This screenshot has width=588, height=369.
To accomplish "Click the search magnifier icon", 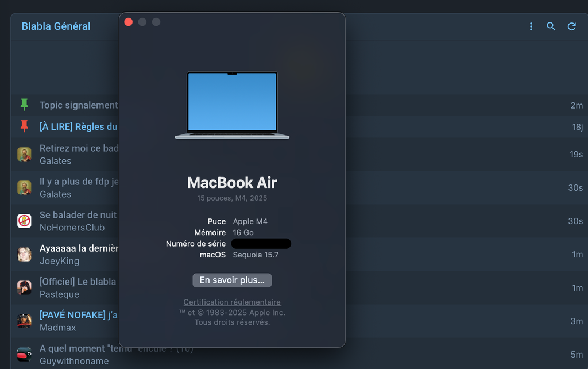I will (551, 26).
